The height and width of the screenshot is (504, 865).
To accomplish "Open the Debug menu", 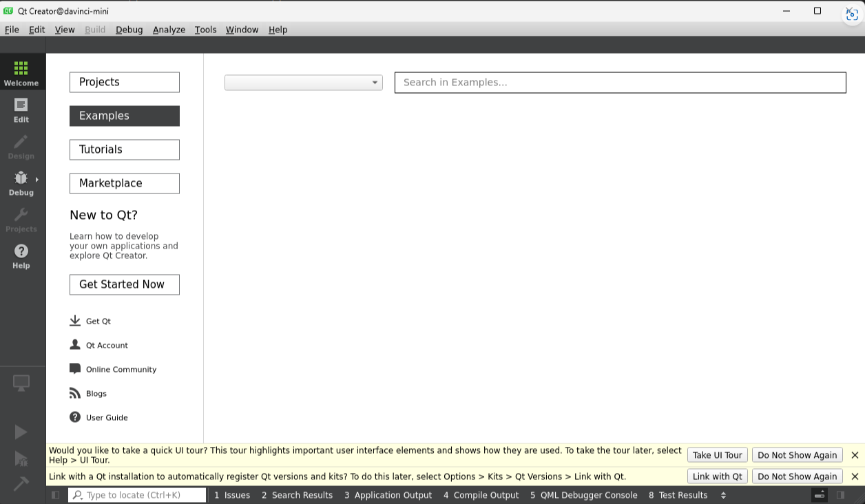I will (129, 30).
